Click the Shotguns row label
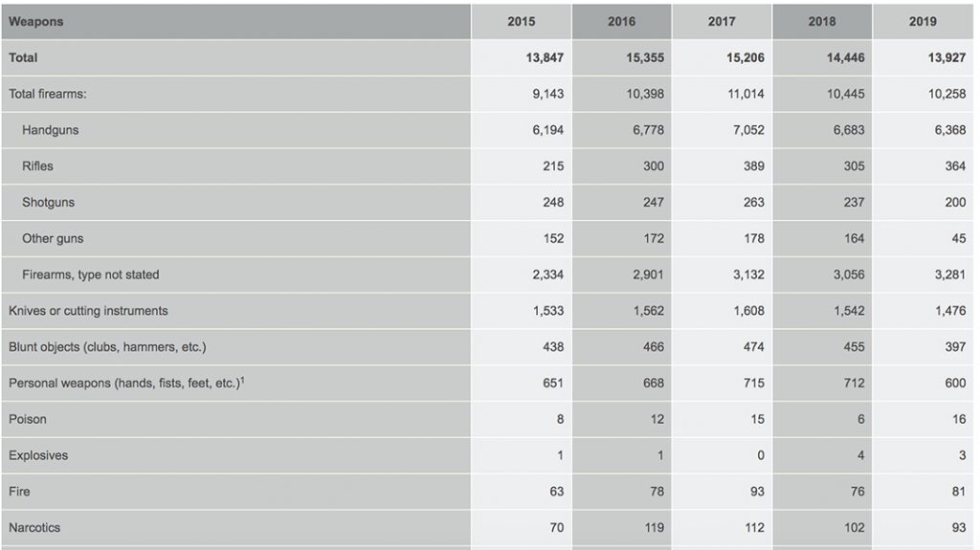 tap(48, 203)
